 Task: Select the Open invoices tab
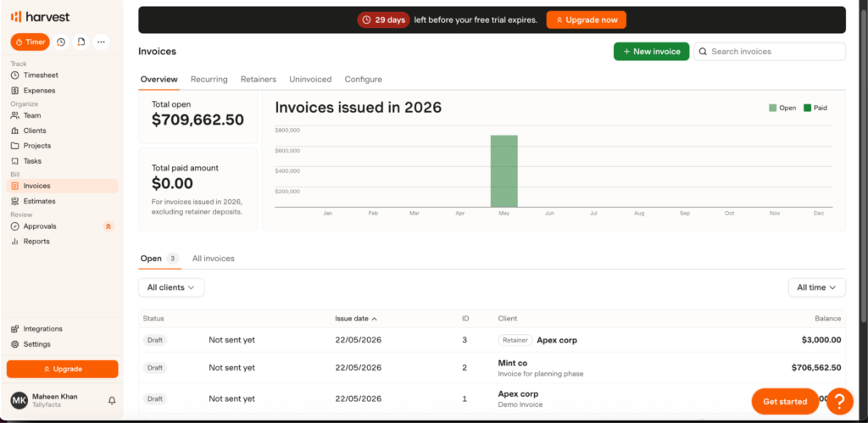[159, 259]
